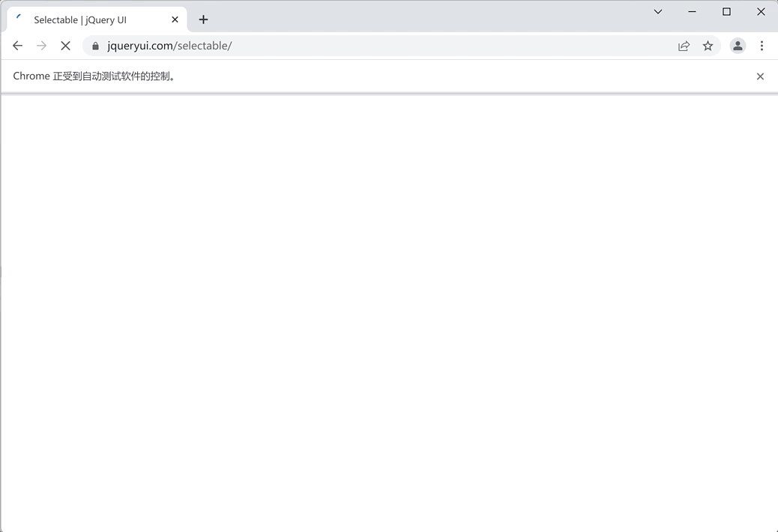Image resolution: width=778 pixels, height=532 pixels.
Task: Click the page favicon on the tab
Action: pos(18,19)
